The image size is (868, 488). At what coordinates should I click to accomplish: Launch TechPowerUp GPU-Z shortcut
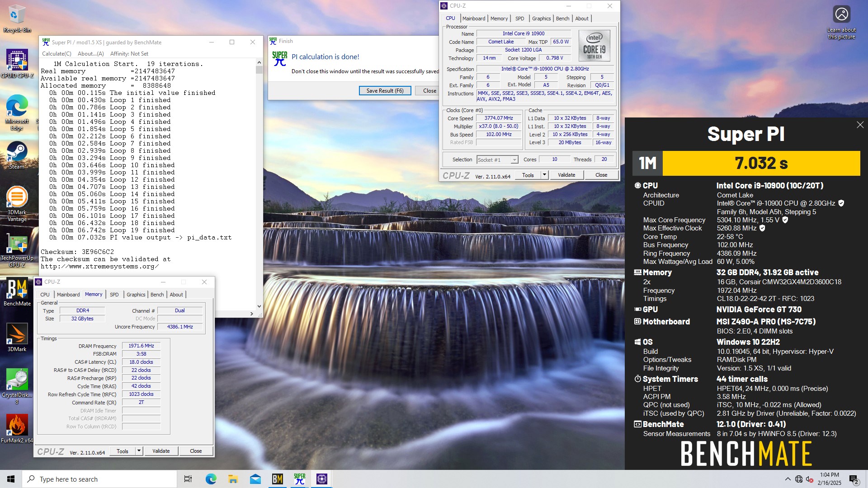click(17, 250)
